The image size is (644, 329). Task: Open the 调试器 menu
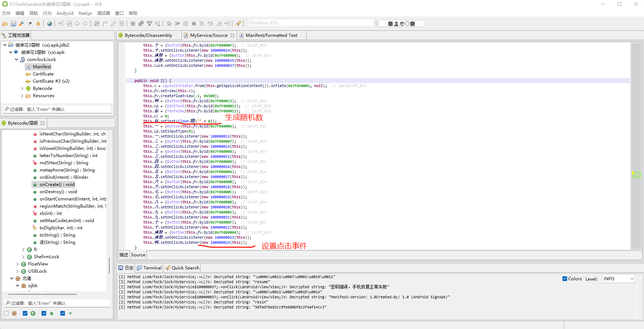(104, 13)
